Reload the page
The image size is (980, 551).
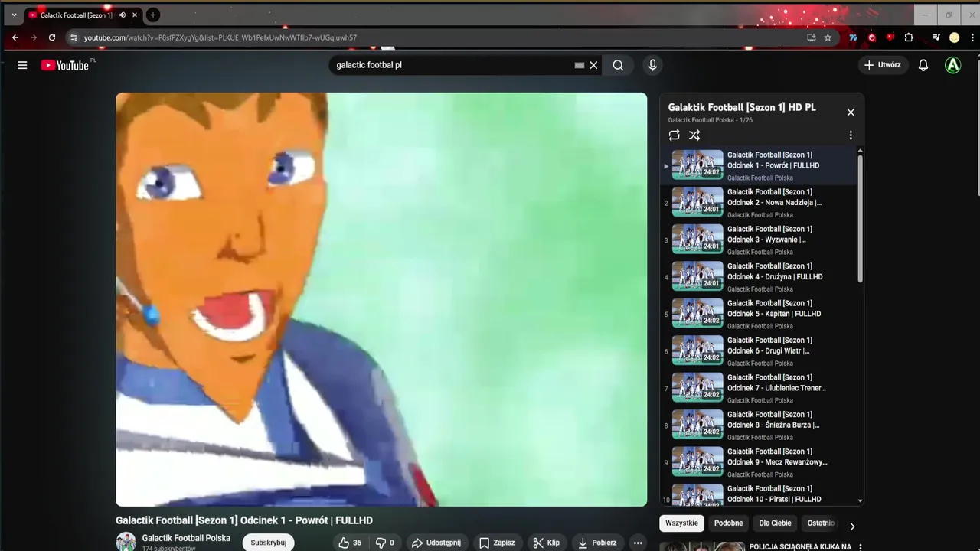52,37
